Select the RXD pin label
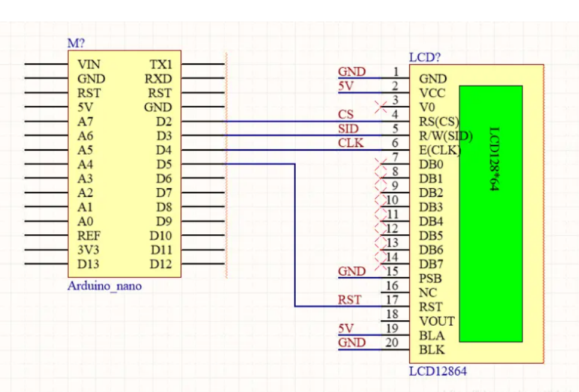This screenshot has height=392, width=579. click(158, 79)
